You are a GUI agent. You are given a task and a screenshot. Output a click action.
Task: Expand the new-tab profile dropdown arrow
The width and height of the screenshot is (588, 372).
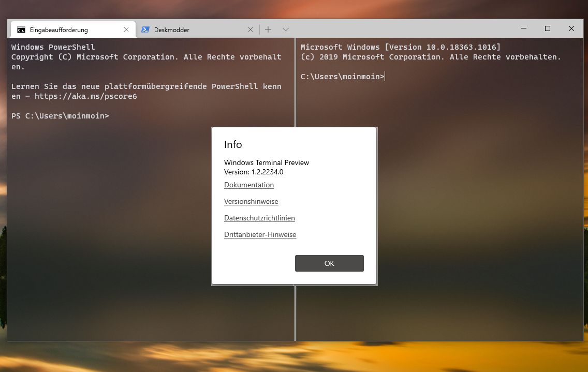[x=286, y=29]
